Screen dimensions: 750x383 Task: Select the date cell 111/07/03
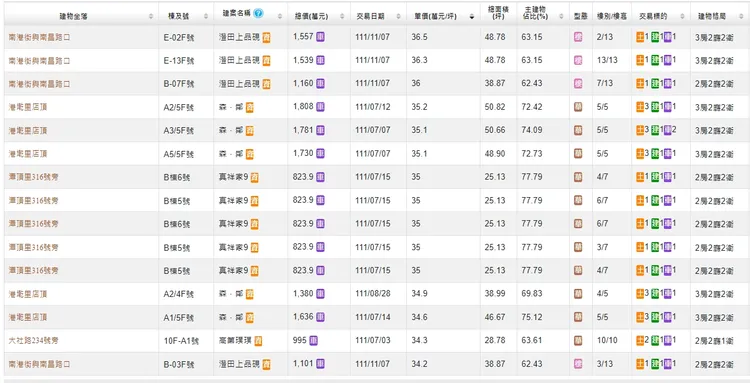click(373, 340)
